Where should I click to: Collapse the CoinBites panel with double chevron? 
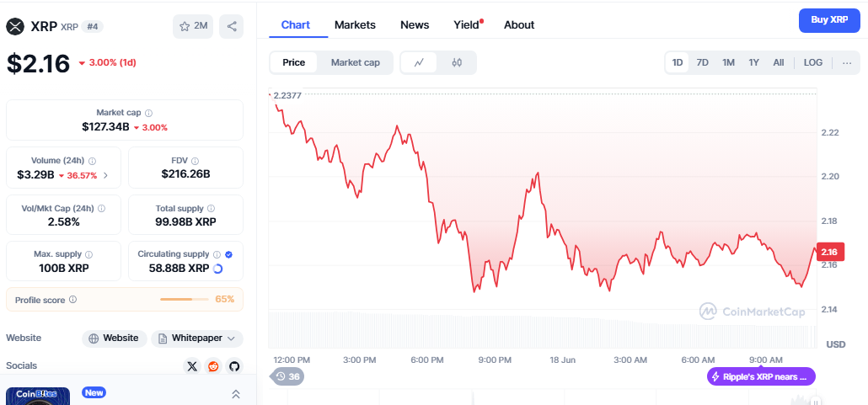coord(236,394)
